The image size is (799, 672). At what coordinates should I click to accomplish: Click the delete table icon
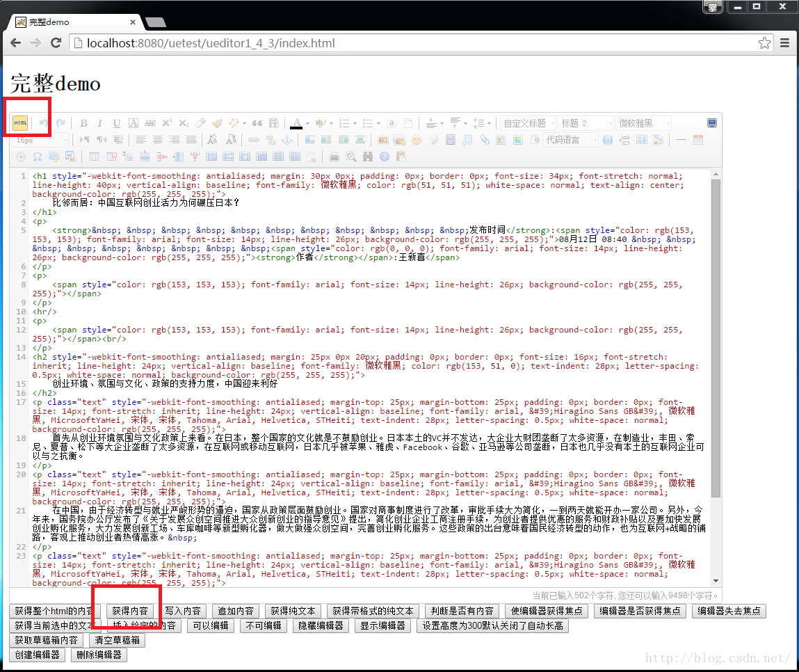111,157
